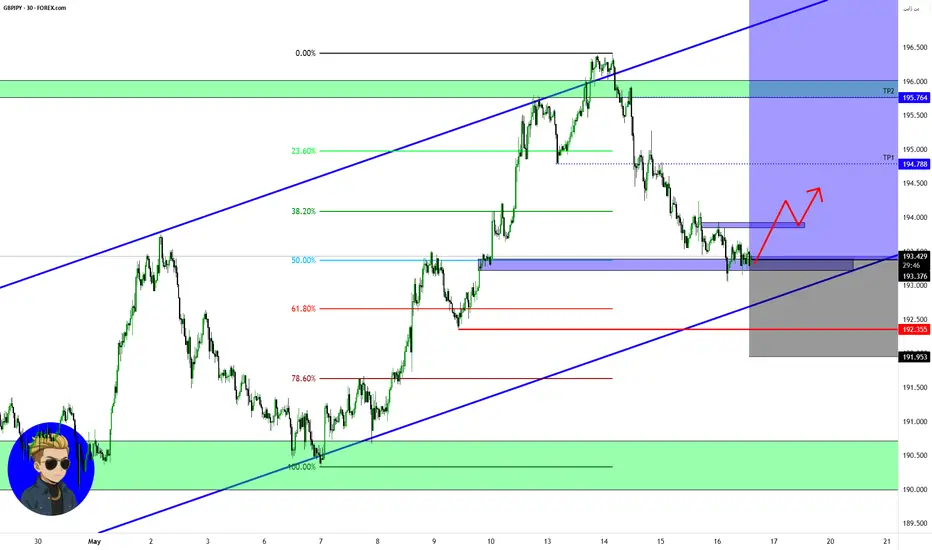Click the red 192.355 stop price tag
The height and width of the screenshot is (550, 932).
[915, 329]
